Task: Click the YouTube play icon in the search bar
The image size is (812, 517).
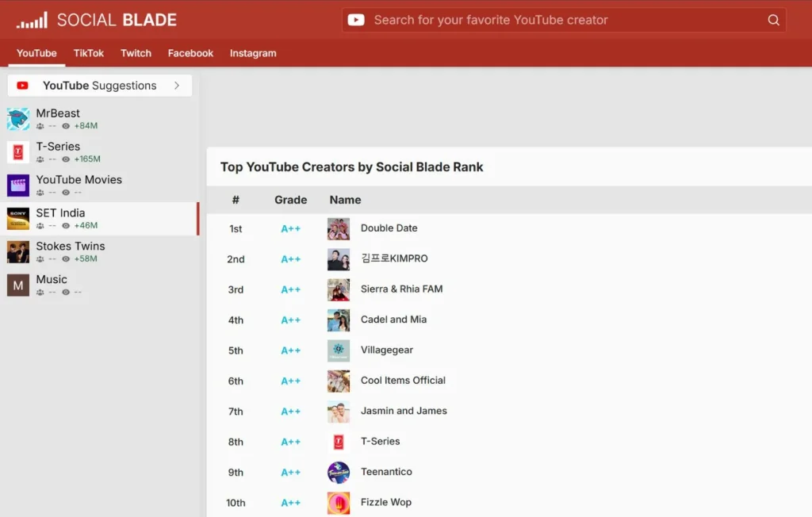Action: (356, 20)
